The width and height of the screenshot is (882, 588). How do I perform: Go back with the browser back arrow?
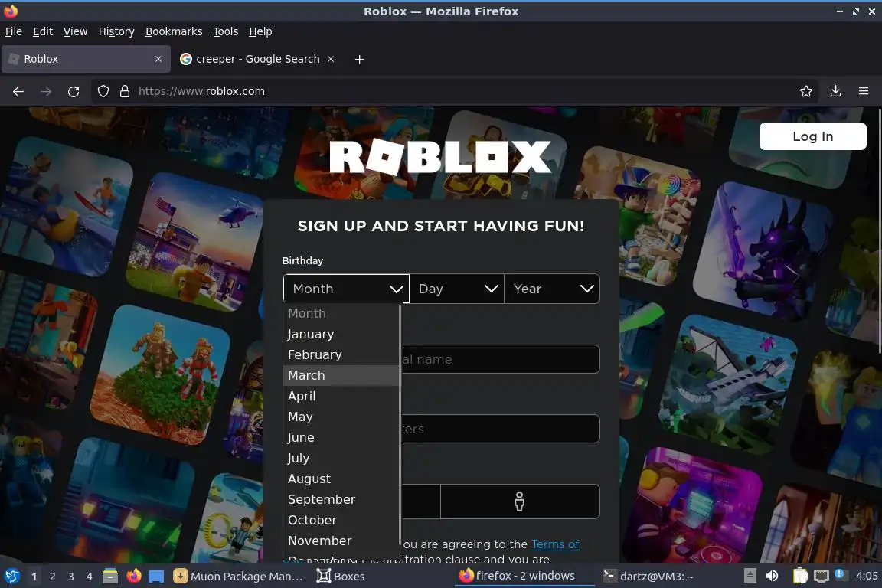point(18,91)
